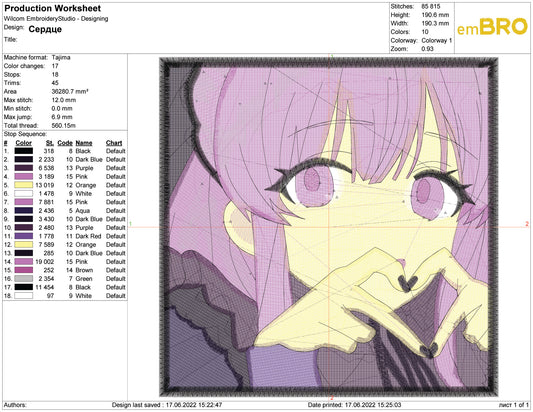Click the Aqua swatch in row 8
This screenshot has width=533, height=412.
click(23, 210)
